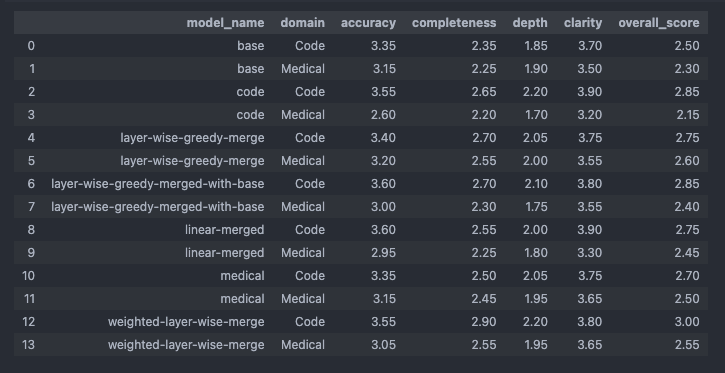Click model name 'medical' in row 11
This screenshot has width=725, height=373.
coord(242,299)
